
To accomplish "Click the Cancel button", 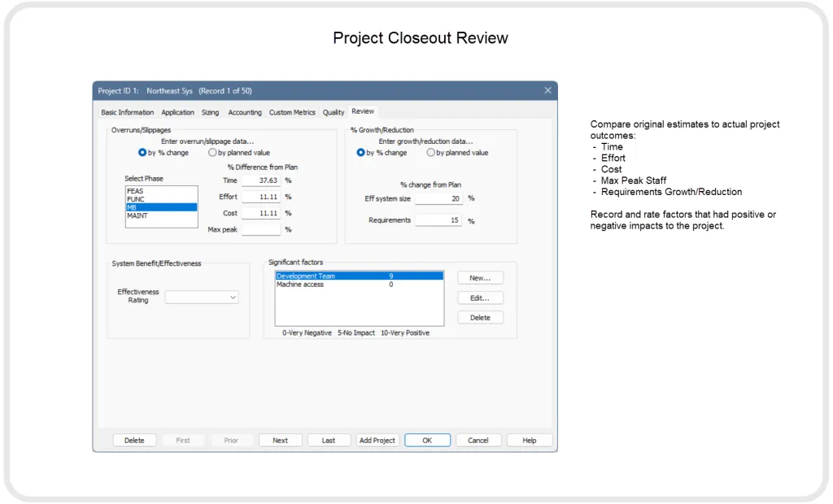I will point(478,441).
